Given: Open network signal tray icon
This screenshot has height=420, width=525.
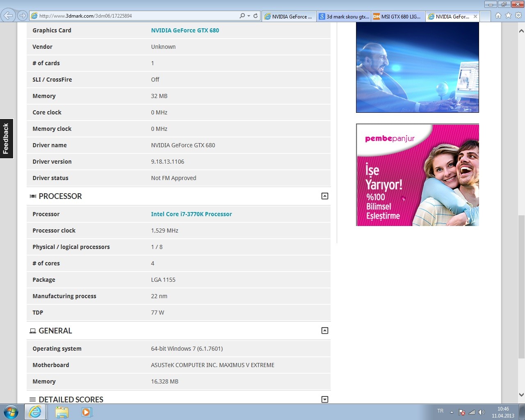Looking at the screenshot, I should pyautogui.click(x=472, y=412).
